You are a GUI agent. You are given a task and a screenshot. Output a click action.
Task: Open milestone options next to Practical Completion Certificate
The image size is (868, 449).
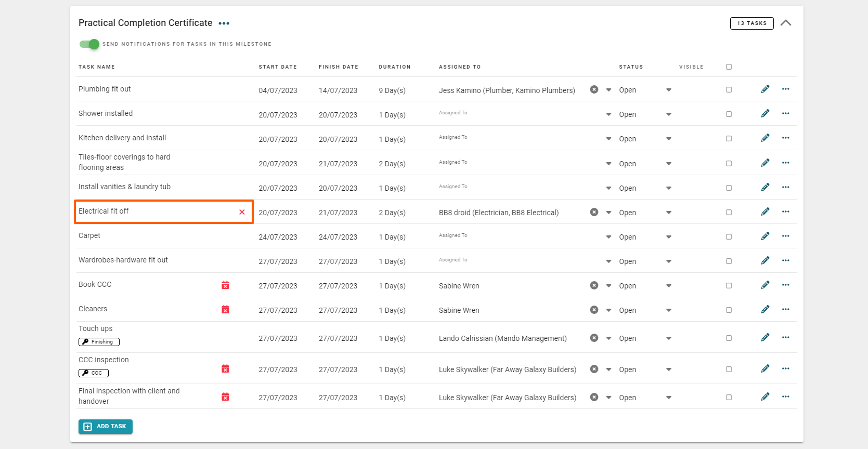pyautogui.click(x=224, y=23)
